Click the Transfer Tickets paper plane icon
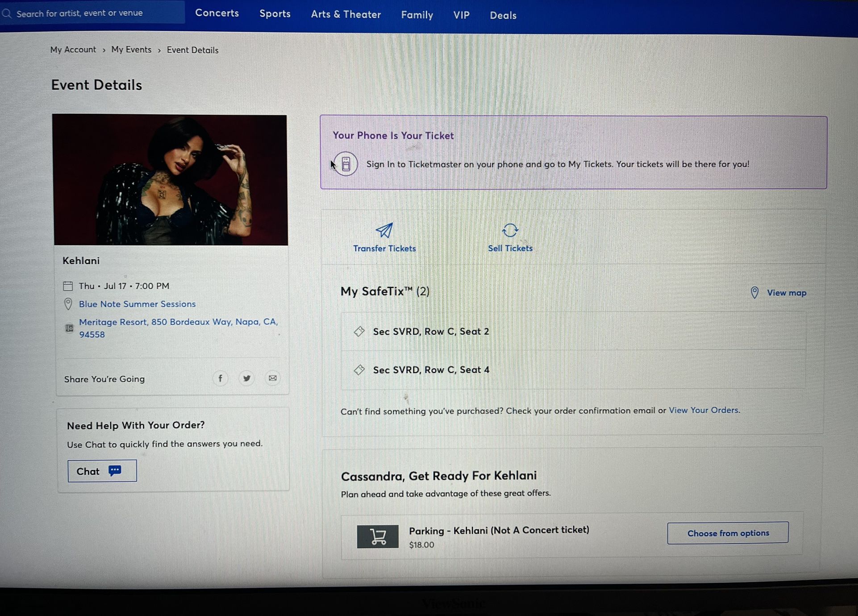The width and height of the screenshot is (858, 616). coord(384,230)
